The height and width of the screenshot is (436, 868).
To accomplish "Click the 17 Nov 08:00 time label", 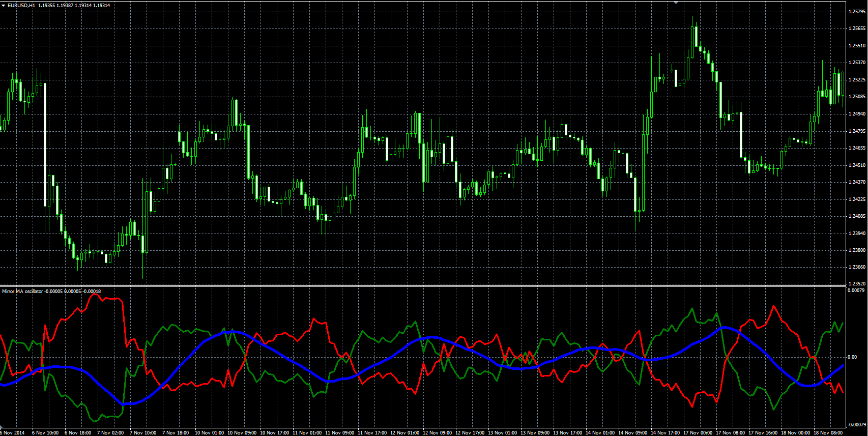I will click(731, 433).
